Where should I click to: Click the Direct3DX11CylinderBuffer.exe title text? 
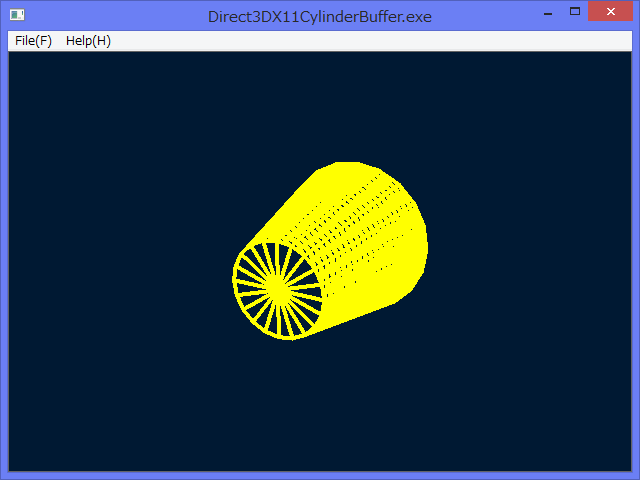pos(320,17)
